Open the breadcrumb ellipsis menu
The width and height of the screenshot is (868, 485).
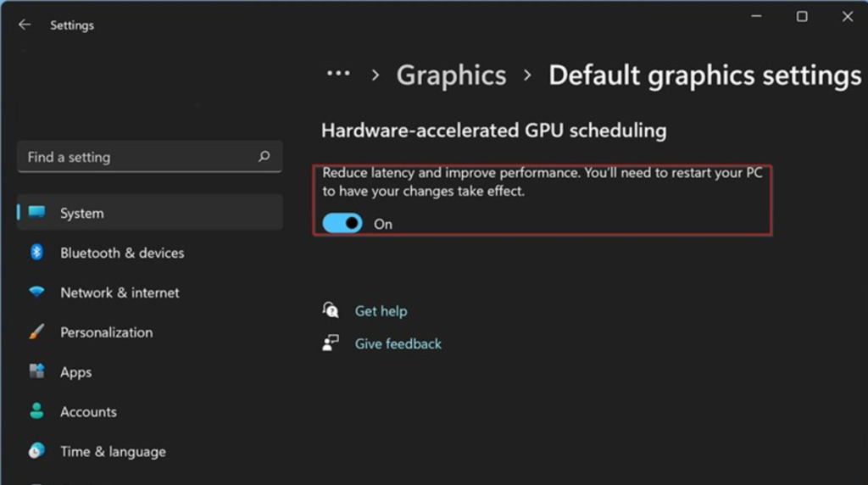(338, 74)
